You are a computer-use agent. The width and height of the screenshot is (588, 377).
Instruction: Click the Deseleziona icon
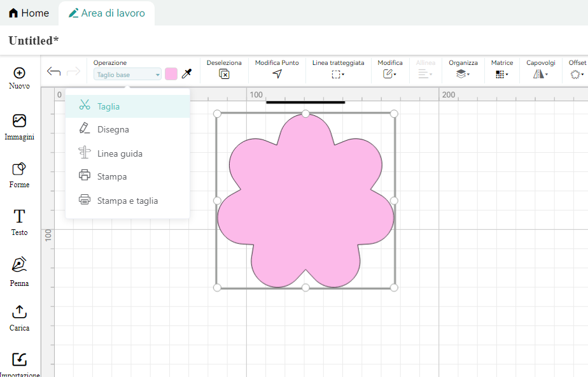pos(224,74)
